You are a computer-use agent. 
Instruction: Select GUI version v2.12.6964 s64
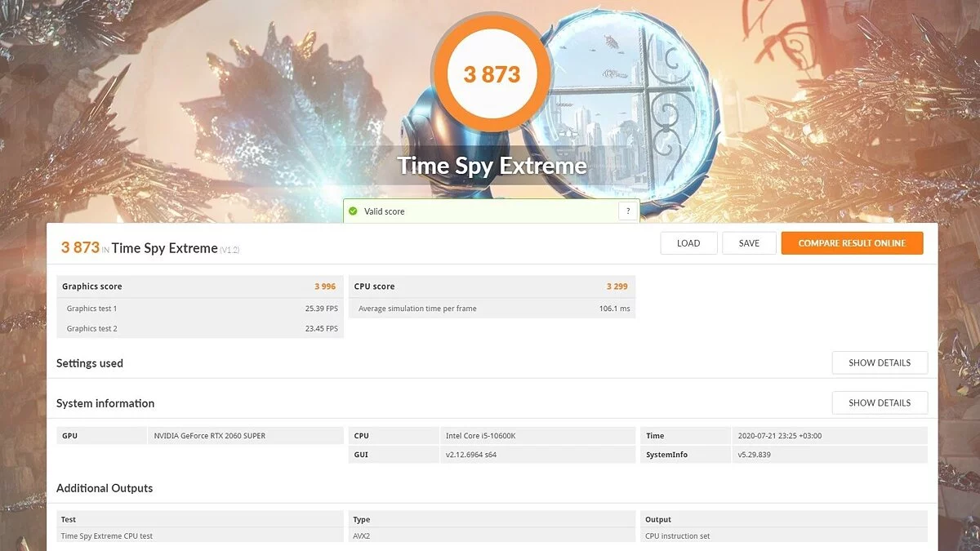(x=470, y=455)
